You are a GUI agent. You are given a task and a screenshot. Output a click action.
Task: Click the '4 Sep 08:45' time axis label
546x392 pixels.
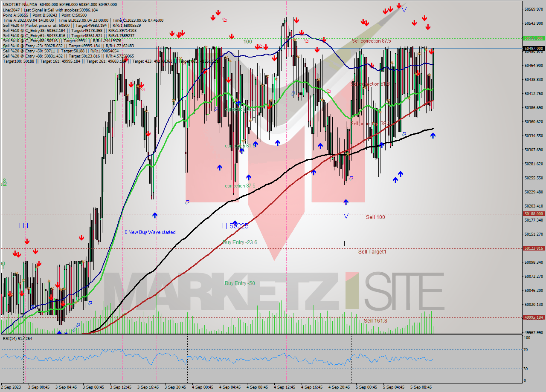point(257,387)
